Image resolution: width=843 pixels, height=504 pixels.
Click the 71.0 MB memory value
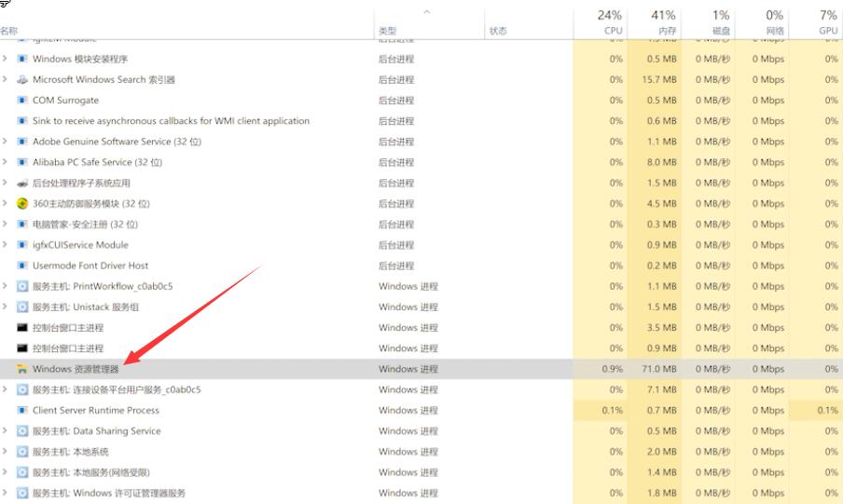click(x=659, y=369)
